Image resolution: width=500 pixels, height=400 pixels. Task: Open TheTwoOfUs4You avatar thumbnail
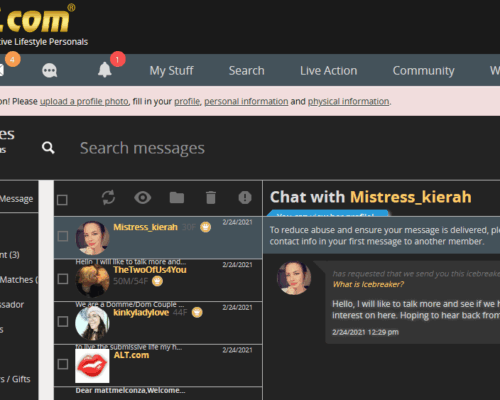tap(92, 280)
